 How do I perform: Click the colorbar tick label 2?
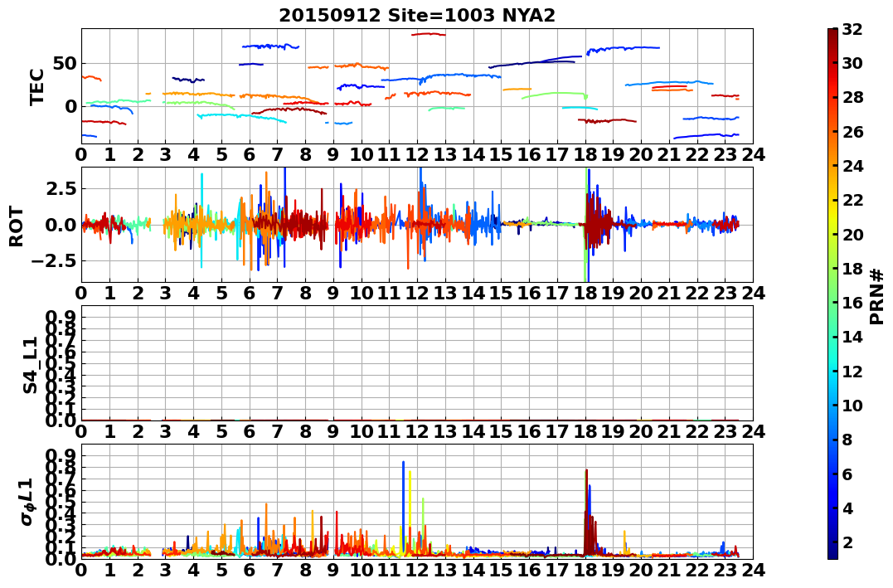pos(847,542)
